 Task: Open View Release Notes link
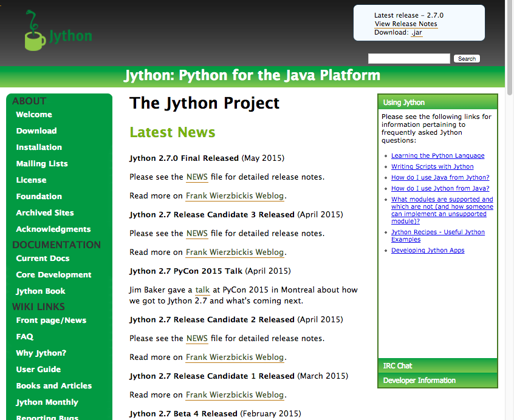(x=406, y=24)
